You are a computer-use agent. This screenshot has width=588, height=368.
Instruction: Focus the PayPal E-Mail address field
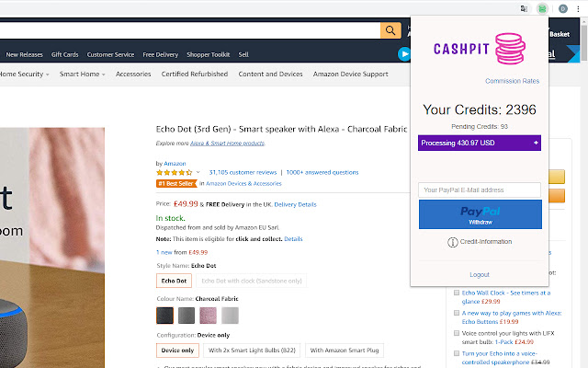(480, 190)
